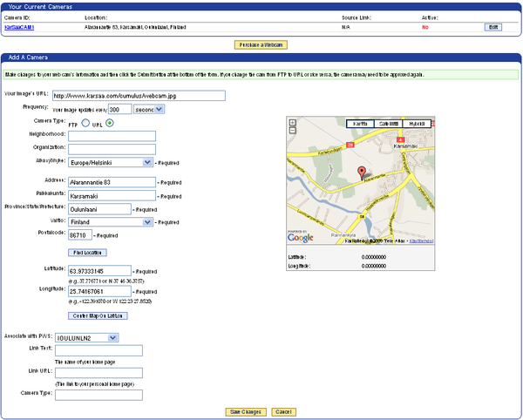This screenshot has width=523, height=420.
Task: Open the frequency seconds unit dropdown
Action: point(149,109)
